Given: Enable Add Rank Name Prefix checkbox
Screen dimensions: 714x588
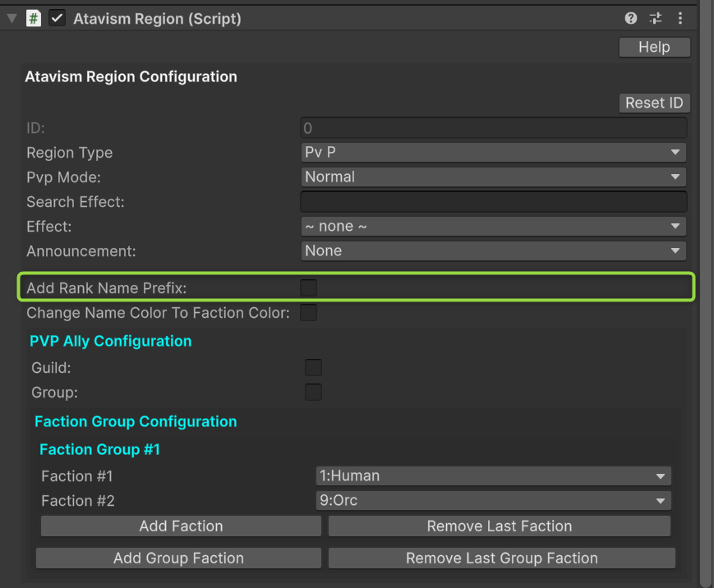Looking at the screenshot, I should tap(308, 287).
